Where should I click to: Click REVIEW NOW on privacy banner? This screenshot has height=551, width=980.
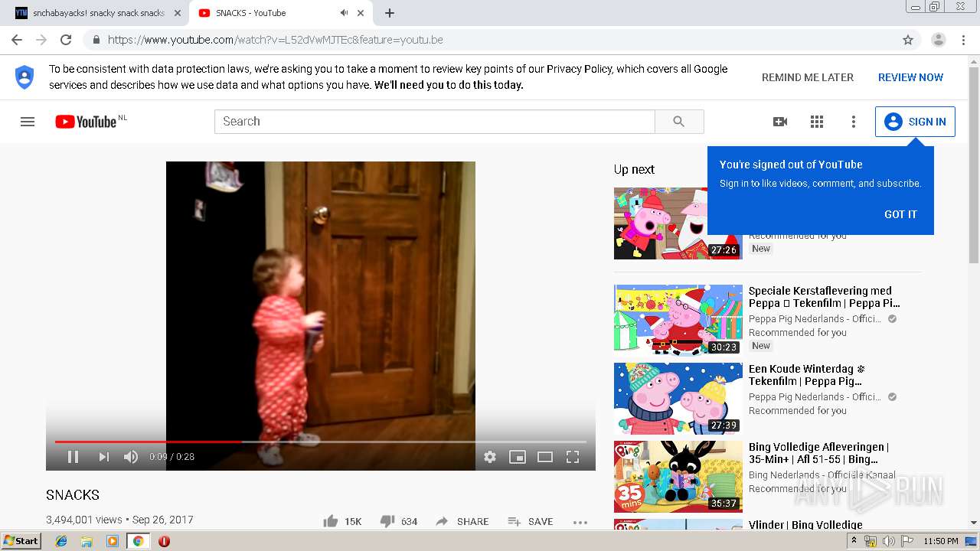coord(910,77)
